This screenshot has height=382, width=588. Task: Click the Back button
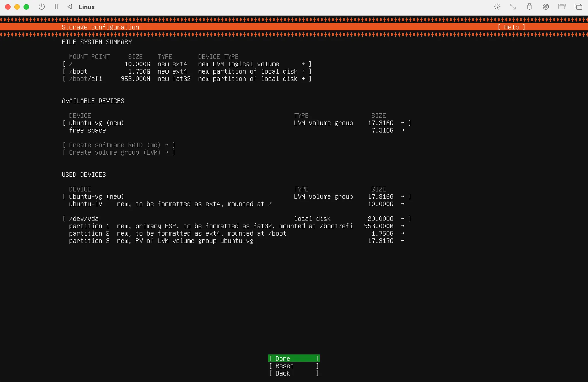pyautogui.click(x=294, y=373)
